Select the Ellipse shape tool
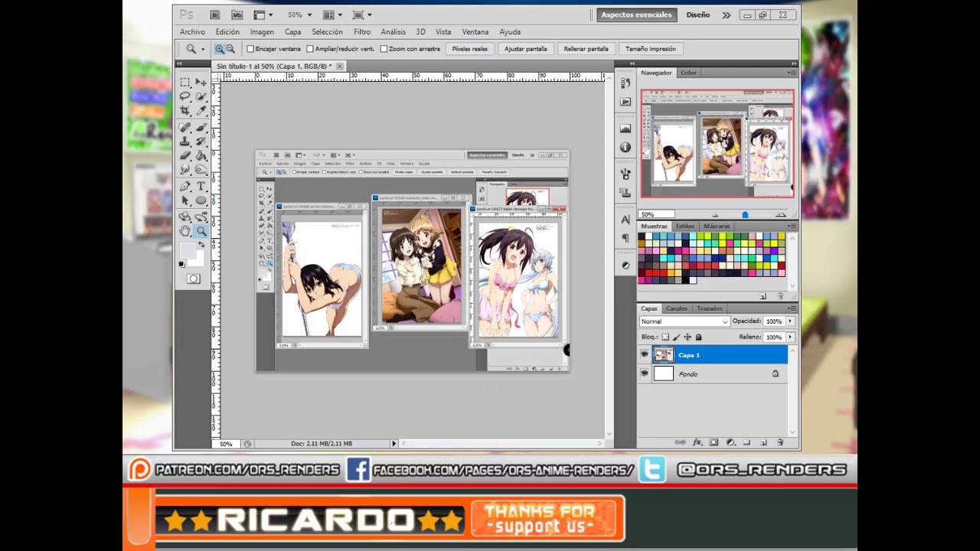Image resolution: width=980 pixels, height=551 pixels. click(x=201, y=201)
